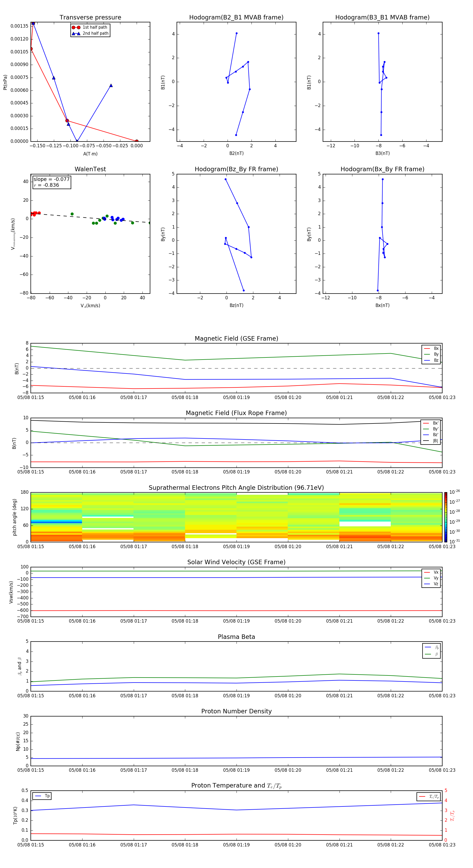Click the 'Hodogram(B3_B1 MVAB frame)' title
The height and width of the screenshot is (868, 473).
(382, 18)
